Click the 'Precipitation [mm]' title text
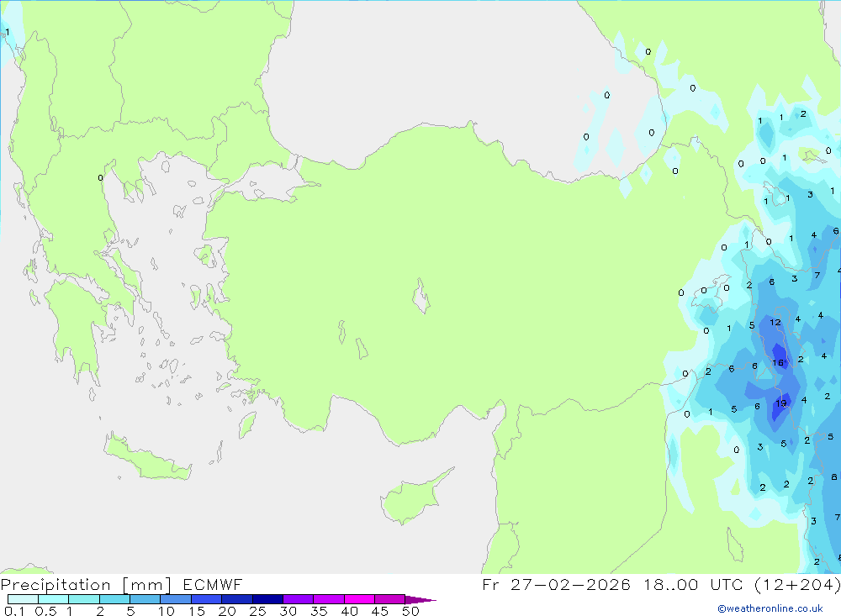The height and width of the screenshot is (616, 841). 86,585
